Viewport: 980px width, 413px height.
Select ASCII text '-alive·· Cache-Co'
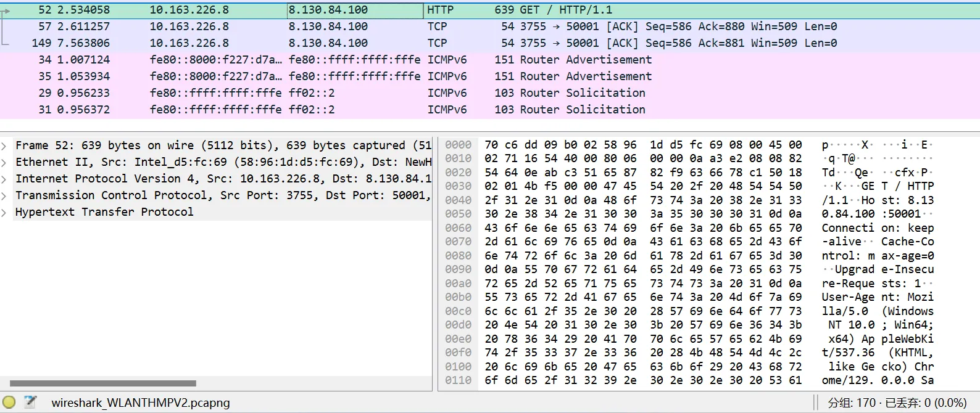click(x=878, y=242)
